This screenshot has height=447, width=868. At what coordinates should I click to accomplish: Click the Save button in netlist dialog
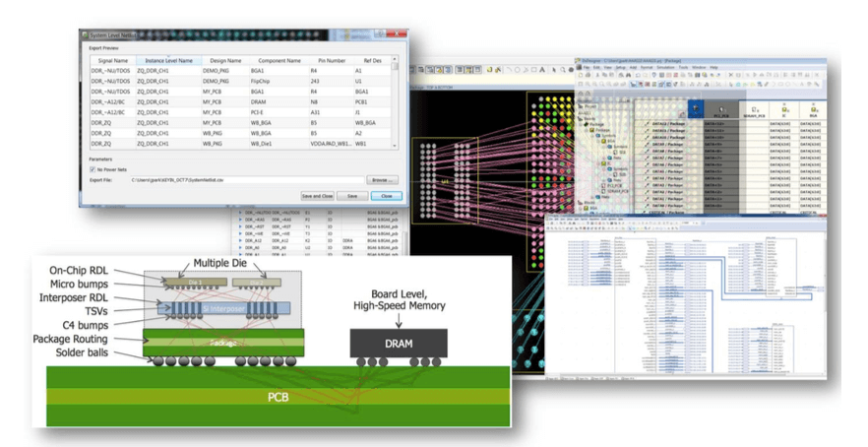click(x=351, y=197)
